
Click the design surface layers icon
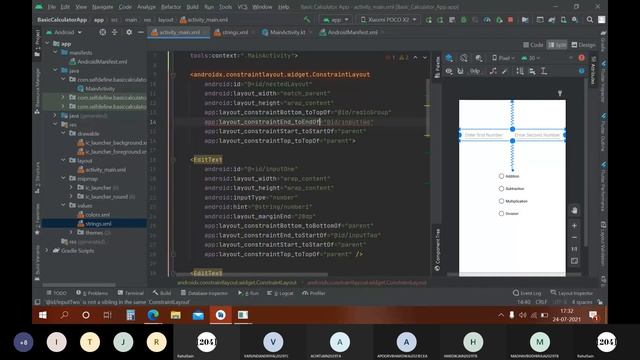coord(449,58)
